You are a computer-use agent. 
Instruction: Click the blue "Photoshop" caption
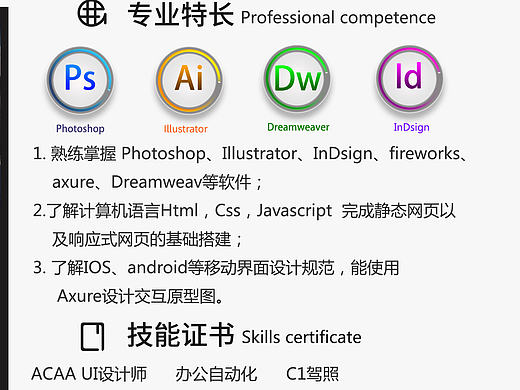(x=80, y=128)
